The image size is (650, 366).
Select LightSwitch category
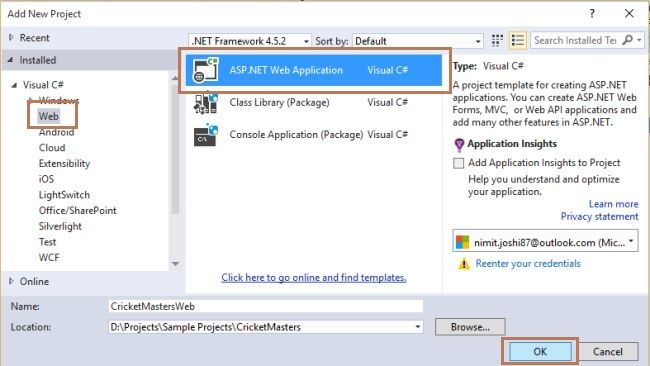(64, 195)
